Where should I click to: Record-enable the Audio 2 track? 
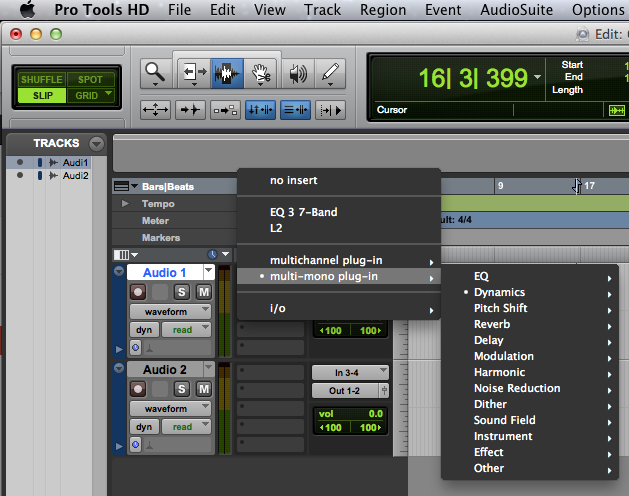(x=138, y=389)
